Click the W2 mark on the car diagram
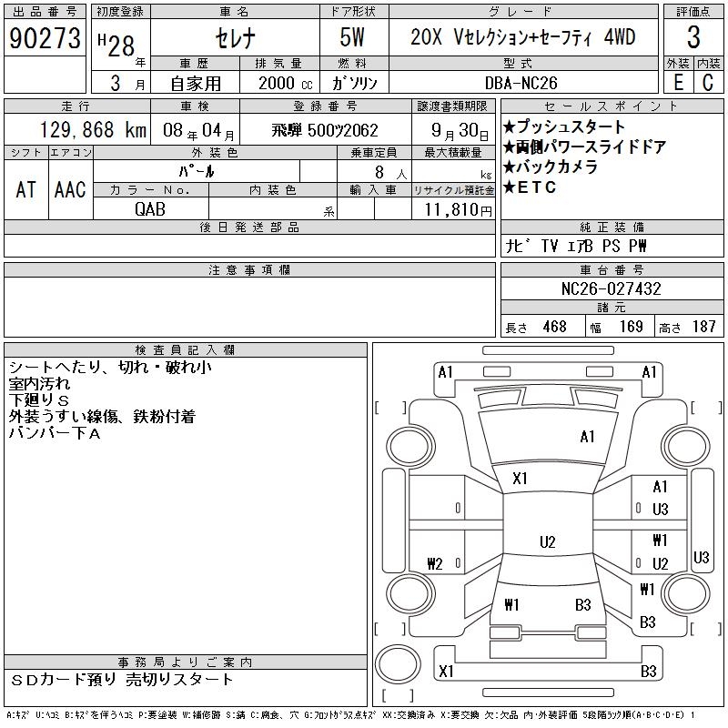Screen dimensions: 728x728 [435, 563]
